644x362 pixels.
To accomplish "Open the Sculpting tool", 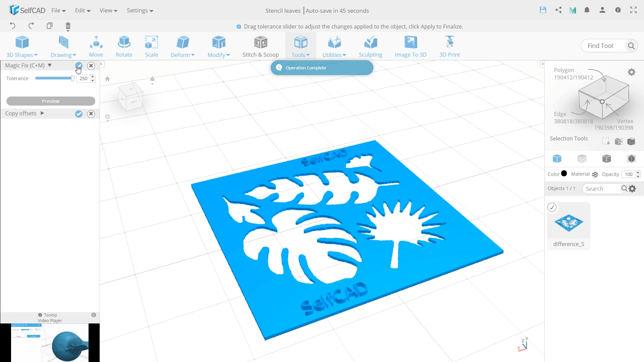I will 371,46.
